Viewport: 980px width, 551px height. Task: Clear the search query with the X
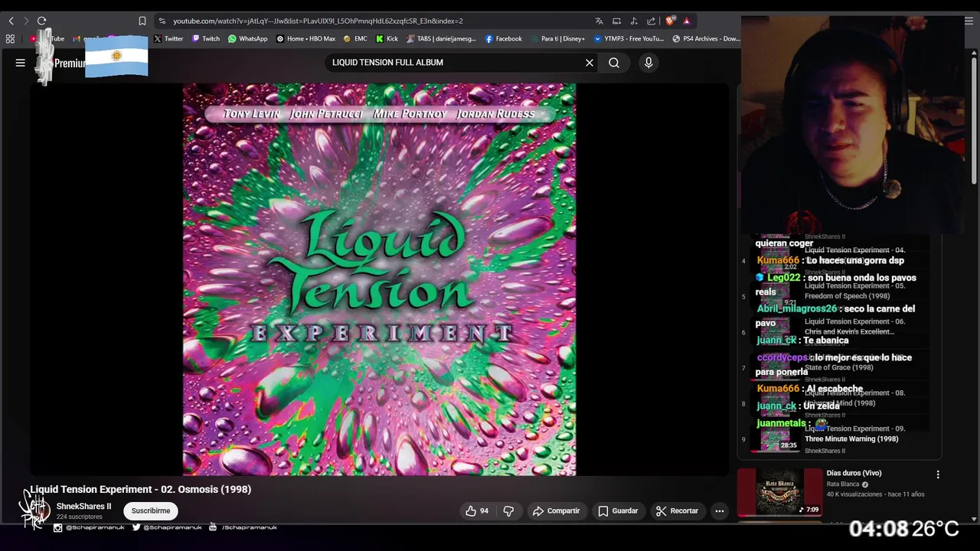pyautogui.click(x=590, y=63)
